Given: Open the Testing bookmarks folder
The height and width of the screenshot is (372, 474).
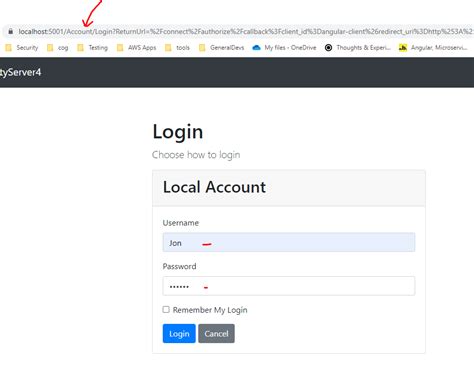Looking at the screenshot, I should coord(93,48).
